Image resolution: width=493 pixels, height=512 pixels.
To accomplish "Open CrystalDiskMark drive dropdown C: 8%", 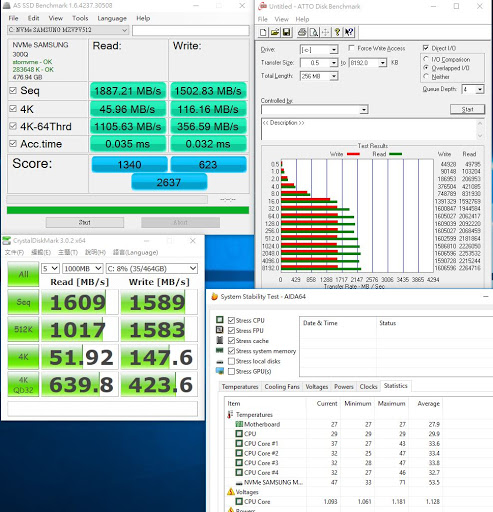I will click(152, 268).
